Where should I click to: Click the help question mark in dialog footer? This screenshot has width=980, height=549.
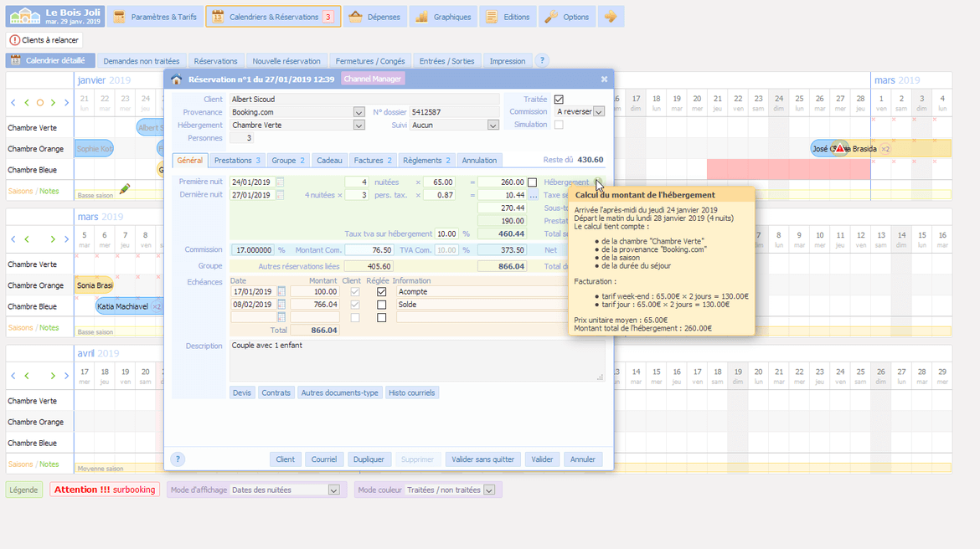click(178, 459)
